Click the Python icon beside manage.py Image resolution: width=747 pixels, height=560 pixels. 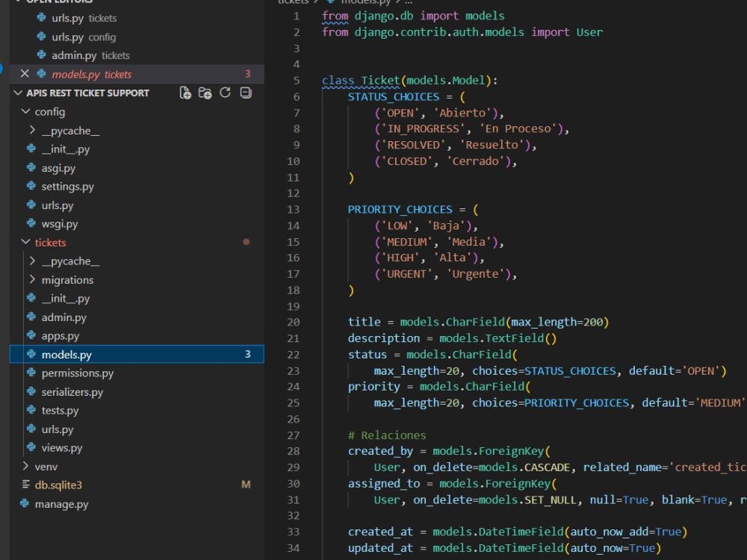pos(25,503)
